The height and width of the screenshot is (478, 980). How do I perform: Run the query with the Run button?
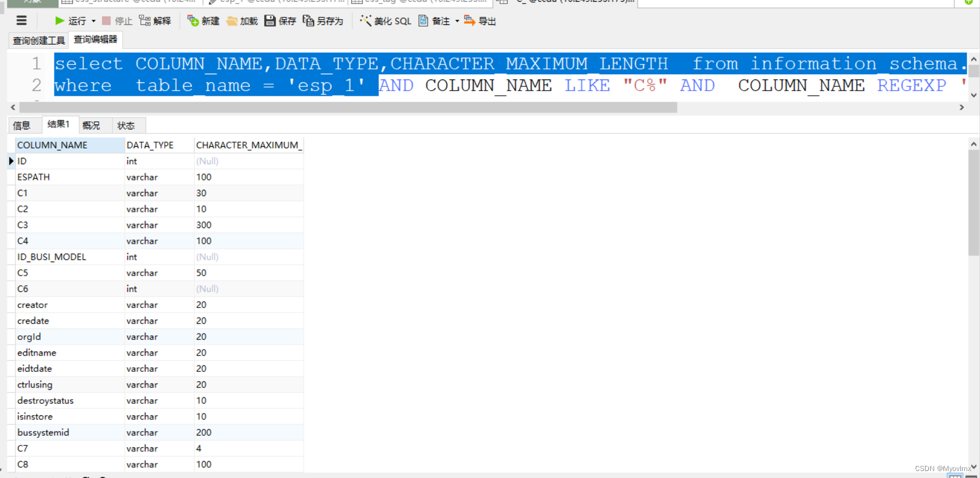pyautogui.click(x=70, y=21)
